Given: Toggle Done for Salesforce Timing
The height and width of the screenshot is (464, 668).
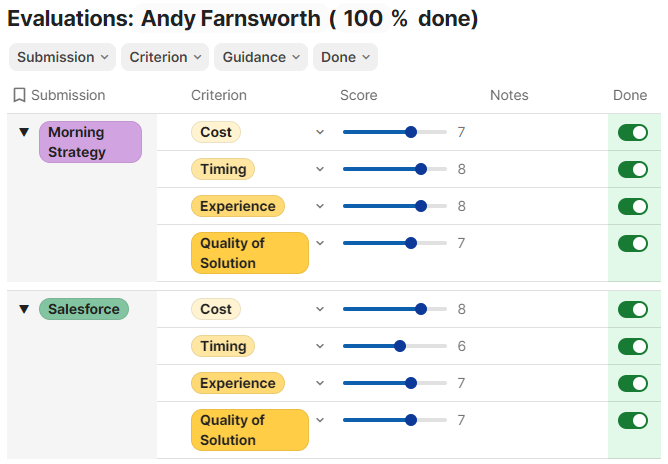Looking at the screenshot, I should point(633,347).
